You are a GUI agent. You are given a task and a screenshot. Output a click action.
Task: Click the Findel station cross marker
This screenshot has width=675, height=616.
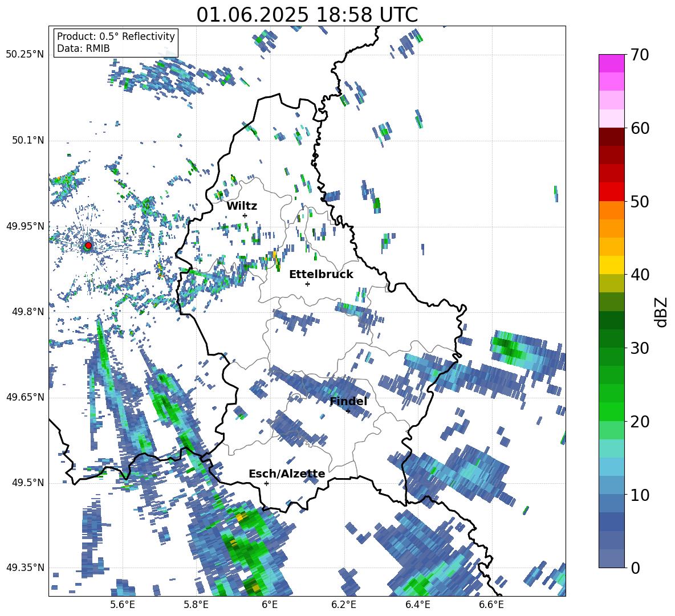pyautogui.click(x=348, y=411)
